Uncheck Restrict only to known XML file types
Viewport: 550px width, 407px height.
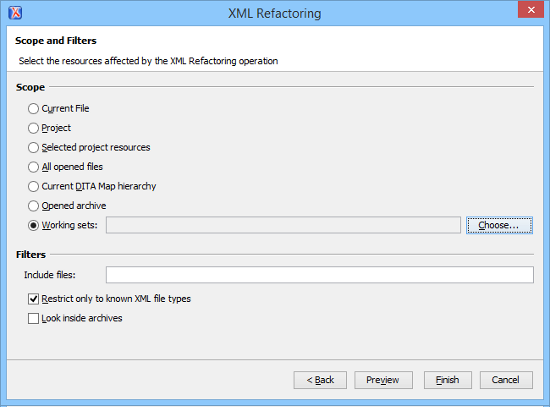pos(33,299)
